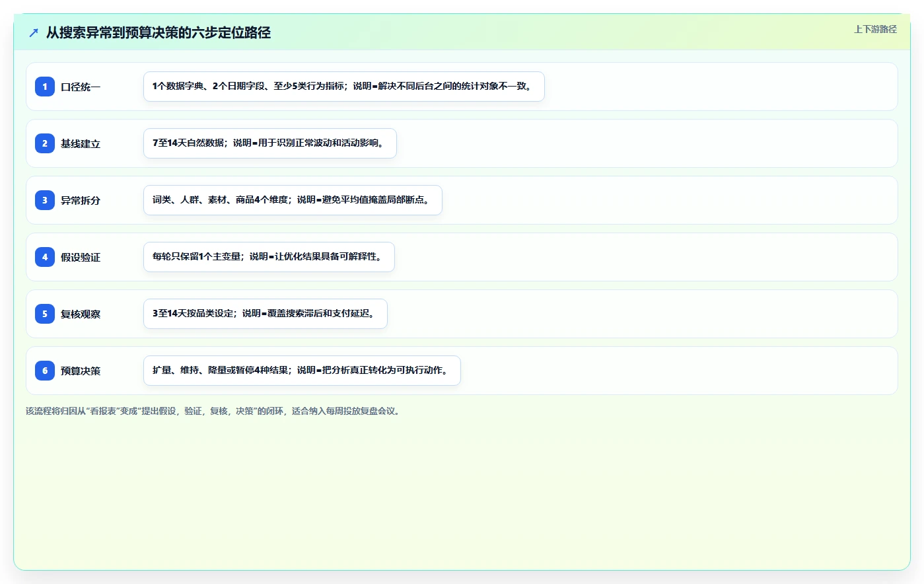This screenshot has height=584, width=924.
Task: Open the description box starting 7至14天自然数据
Action: tap(270, 143)
